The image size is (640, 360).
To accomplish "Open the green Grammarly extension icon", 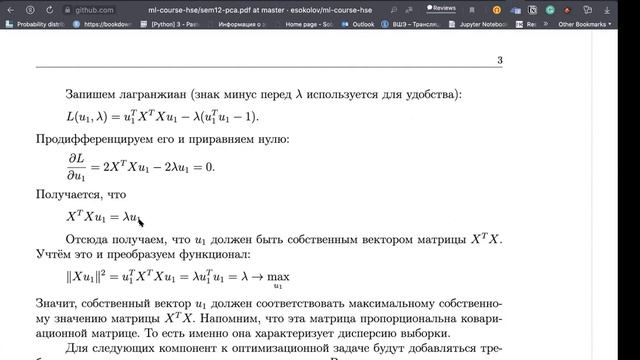I will (550, 10).
